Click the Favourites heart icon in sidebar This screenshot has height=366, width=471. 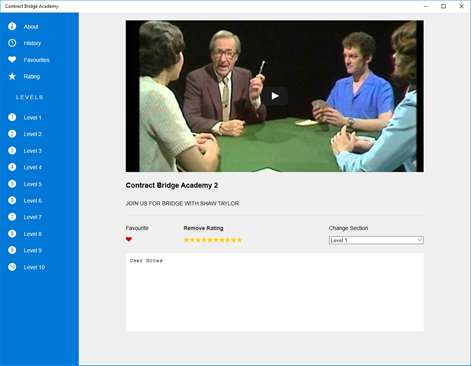12,60
